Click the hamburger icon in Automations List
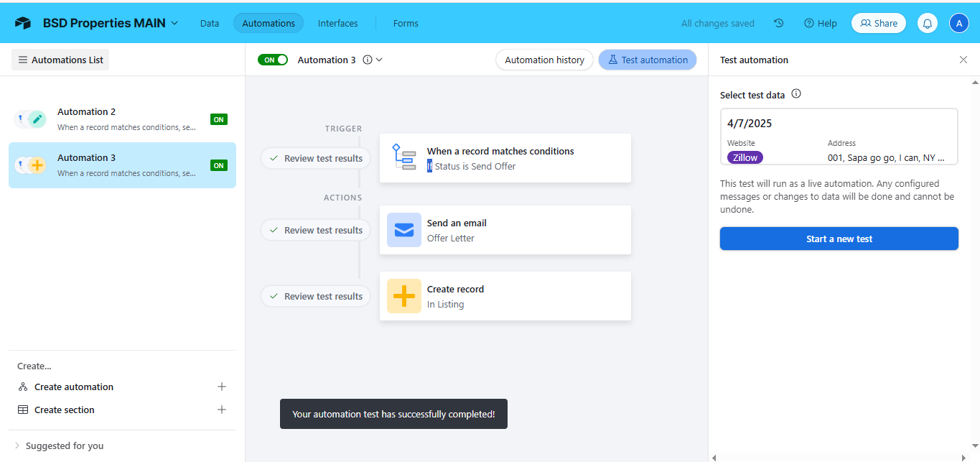980x462 pixels. (x=23, y=60)
